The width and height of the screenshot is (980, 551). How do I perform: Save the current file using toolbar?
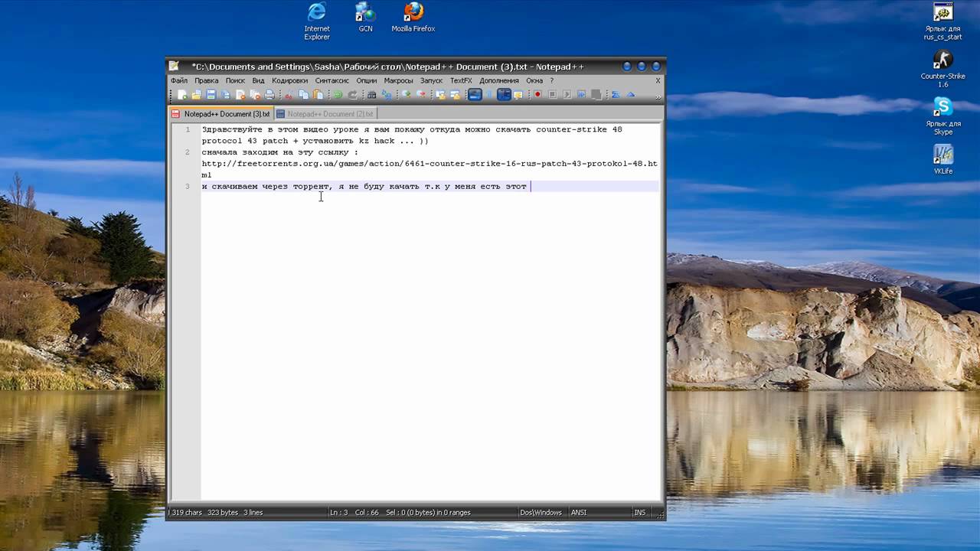point(211,95)
